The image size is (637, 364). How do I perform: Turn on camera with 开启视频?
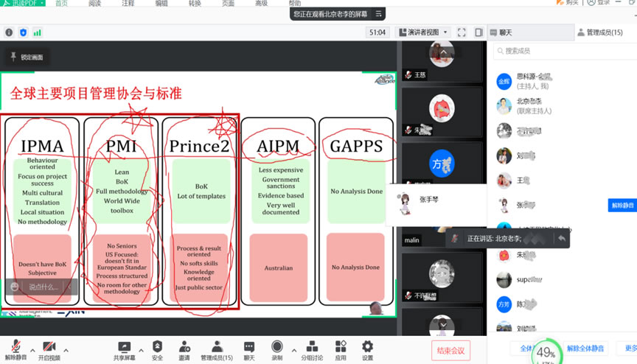click(49, 350)
